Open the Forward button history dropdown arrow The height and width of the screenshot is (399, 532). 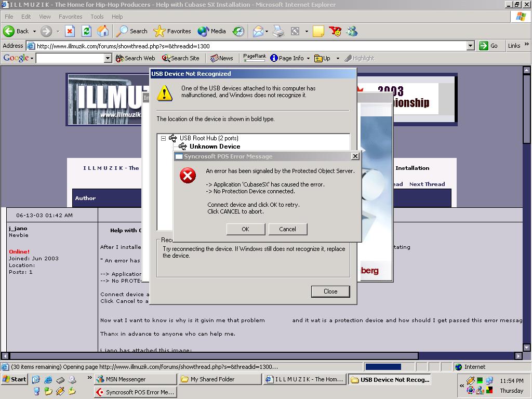[x=58, y=31]
